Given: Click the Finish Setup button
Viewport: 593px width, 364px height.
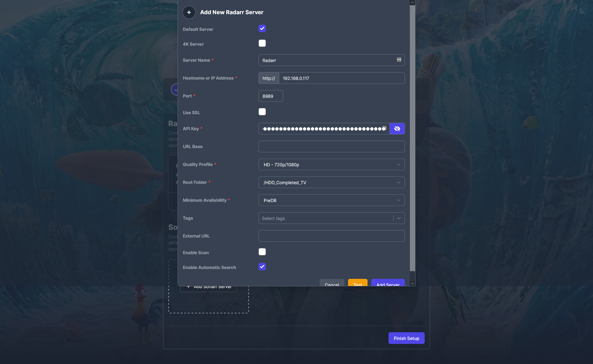Looking at the screenshot, I should (x=406, y=338).
